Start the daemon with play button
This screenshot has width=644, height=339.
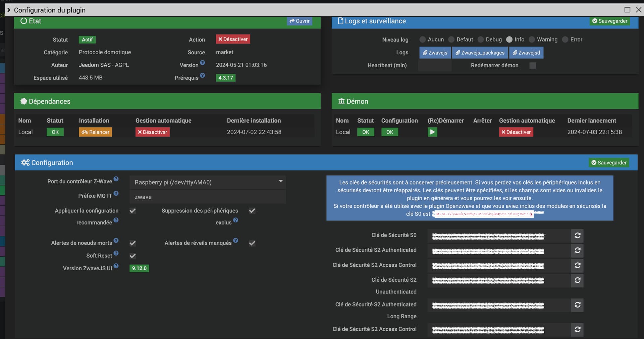432,132
